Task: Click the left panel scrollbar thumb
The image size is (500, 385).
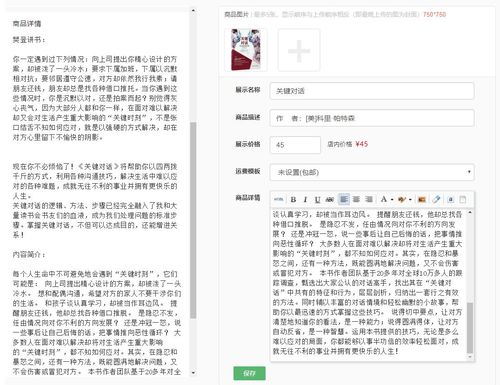Action: point(193,220)
